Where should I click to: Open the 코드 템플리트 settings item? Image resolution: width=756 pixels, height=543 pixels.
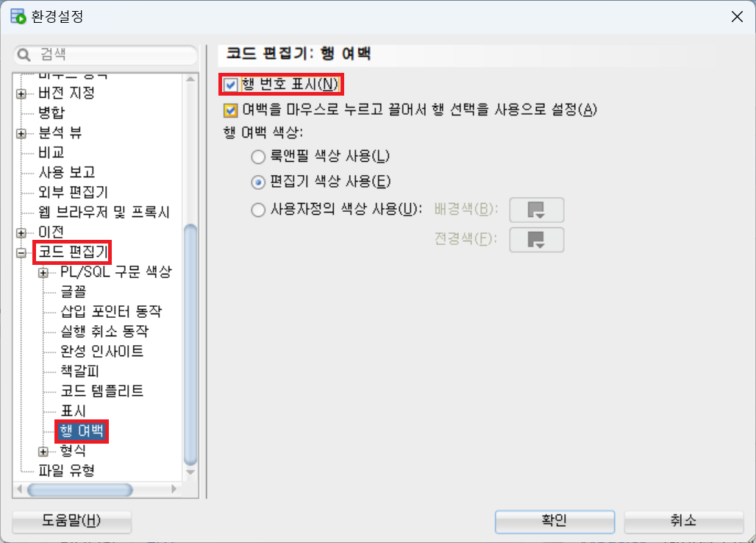(x=102, y=391)
